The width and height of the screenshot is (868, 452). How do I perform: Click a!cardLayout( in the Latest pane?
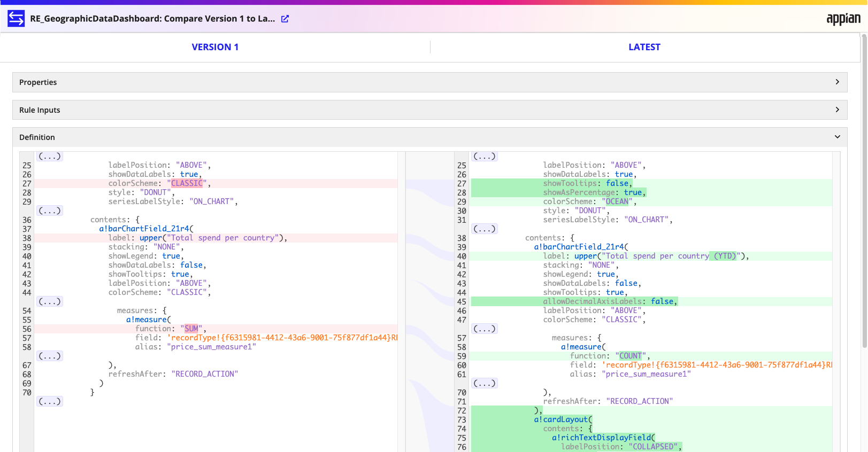click(x=563, y=419)
